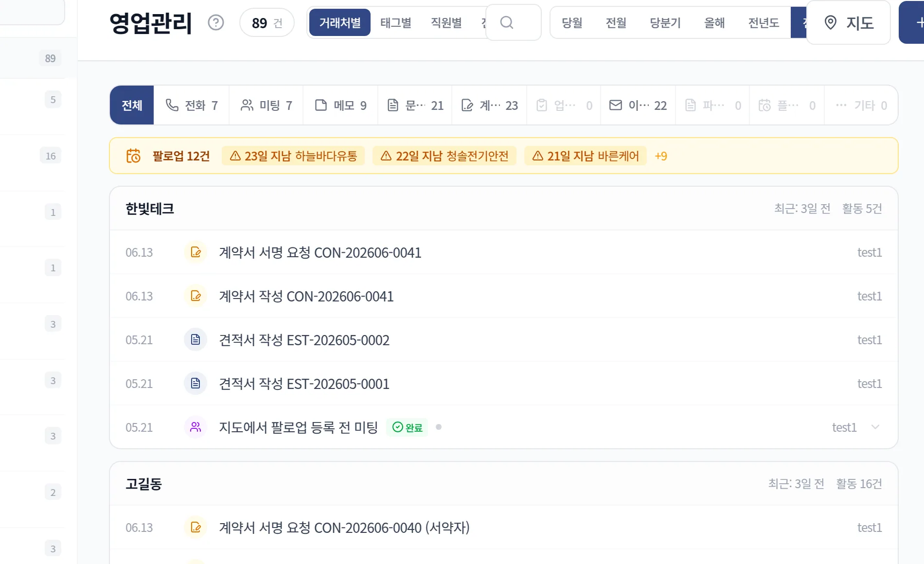This screenshot has height=564, width=924.
Task: Click the clipboard icon of 업… filter
Action: point(542,105)
